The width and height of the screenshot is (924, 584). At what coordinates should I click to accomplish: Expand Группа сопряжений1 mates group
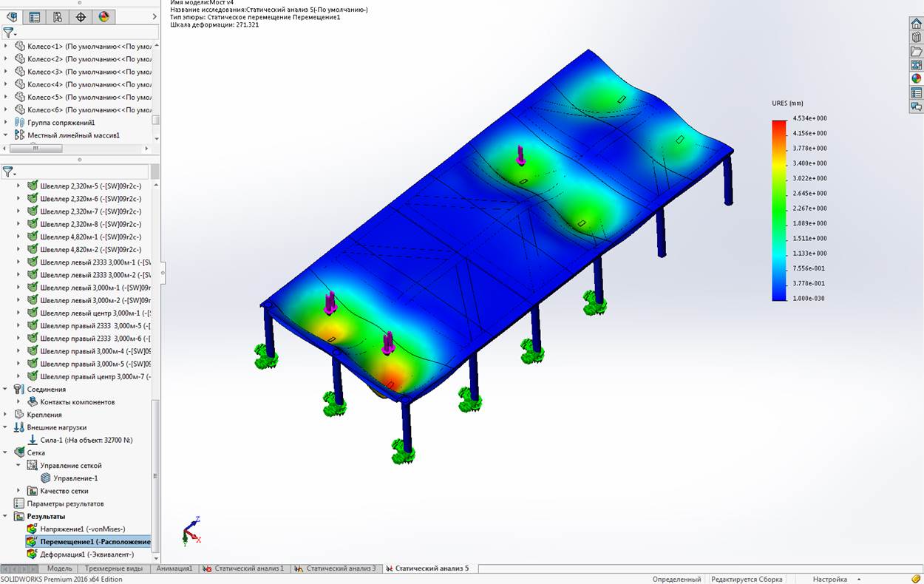coord(6,122)
